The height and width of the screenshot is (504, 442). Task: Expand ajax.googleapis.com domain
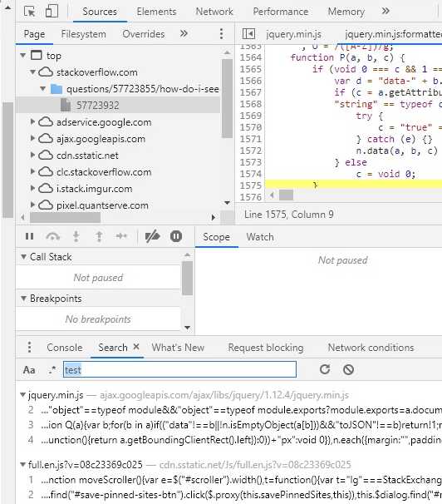point(32,138)
